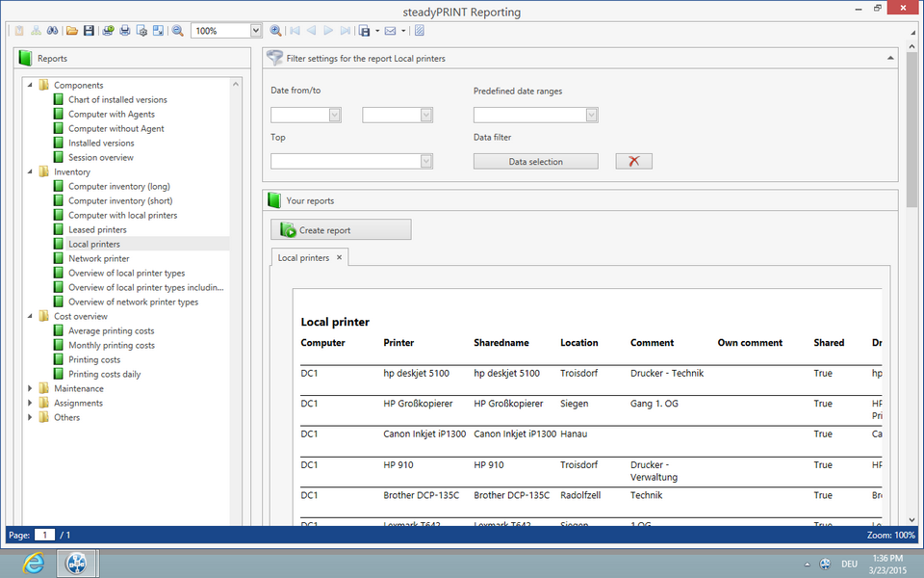Select Chart of installed versions report

117,99
